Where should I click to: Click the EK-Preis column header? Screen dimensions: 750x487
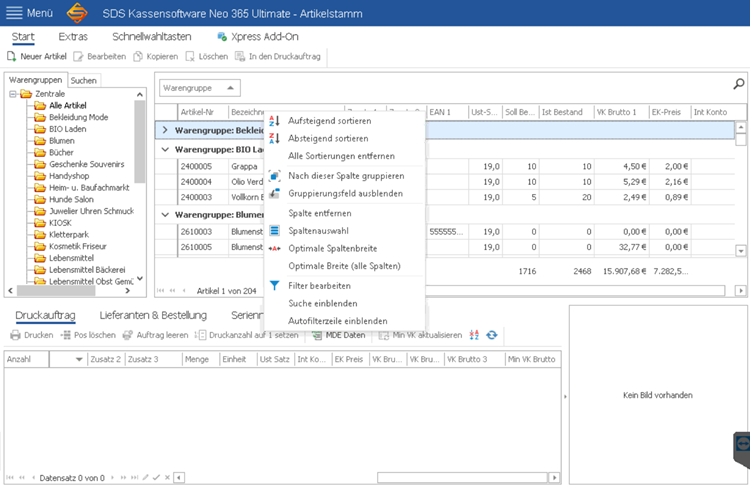pyautogui.click(x=670, y=112)
